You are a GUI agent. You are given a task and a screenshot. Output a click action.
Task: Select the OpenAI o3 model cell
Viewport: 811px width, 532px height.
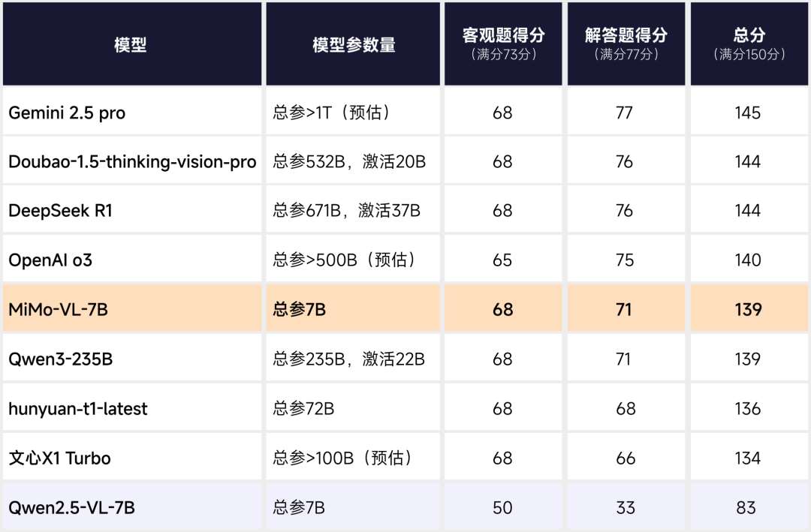132,259
